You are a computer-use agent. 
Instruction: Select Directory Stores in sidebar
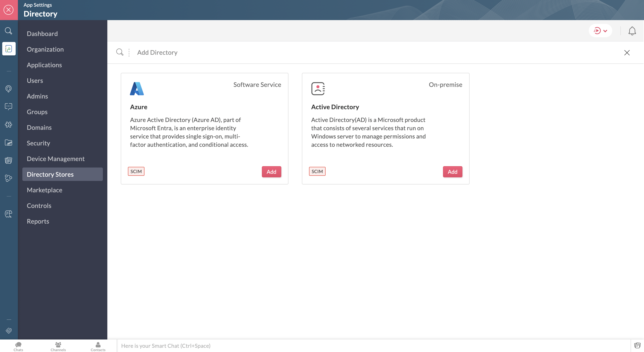(50, 174)
